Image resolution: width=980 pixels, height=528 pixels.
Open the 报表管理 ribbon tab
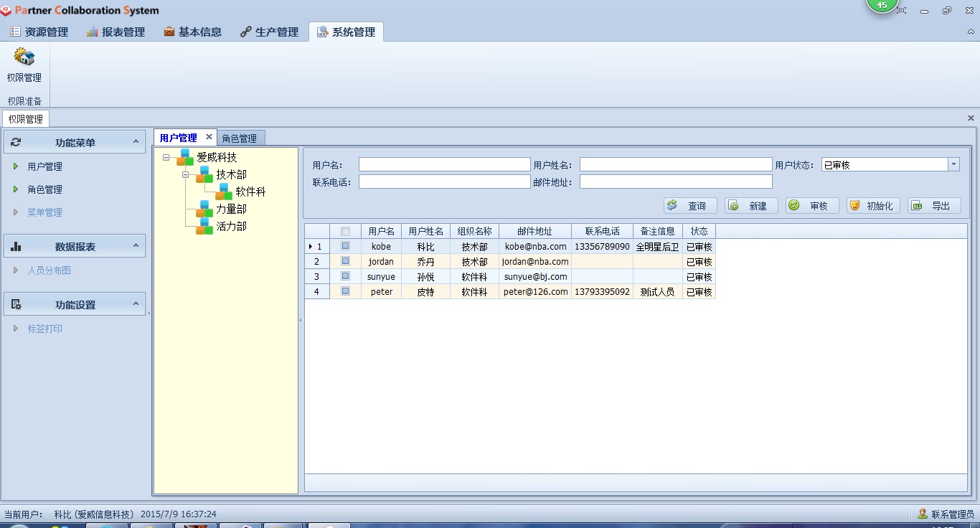point(116,32)
